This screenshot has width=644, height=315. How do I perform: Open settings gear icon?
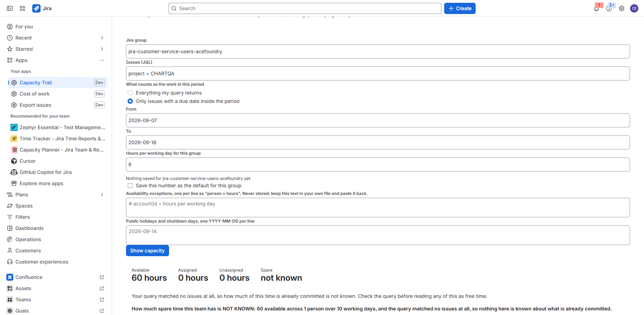coord(622,8)
